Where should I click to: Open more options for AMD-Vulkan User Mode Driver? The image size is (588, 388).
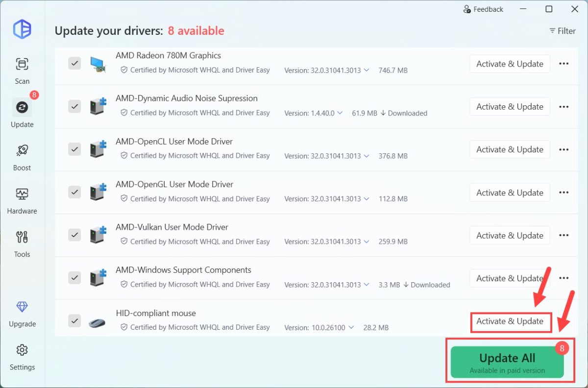(x=564, y=235)
